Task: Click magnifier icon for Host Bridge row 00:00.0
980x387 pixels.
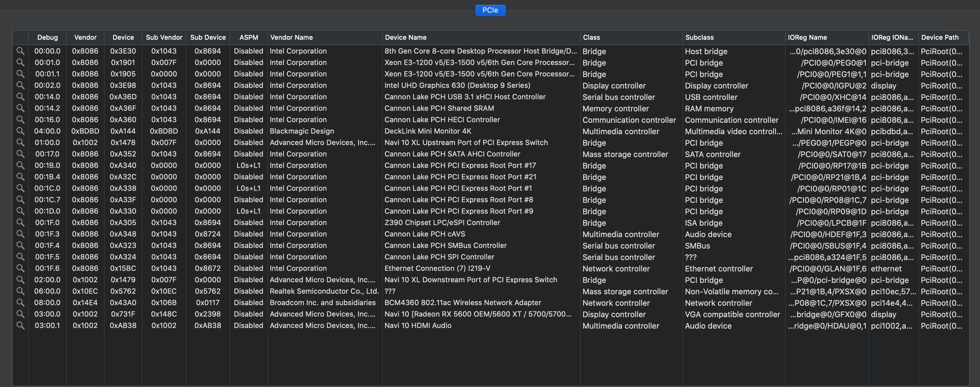Action: 20,51
